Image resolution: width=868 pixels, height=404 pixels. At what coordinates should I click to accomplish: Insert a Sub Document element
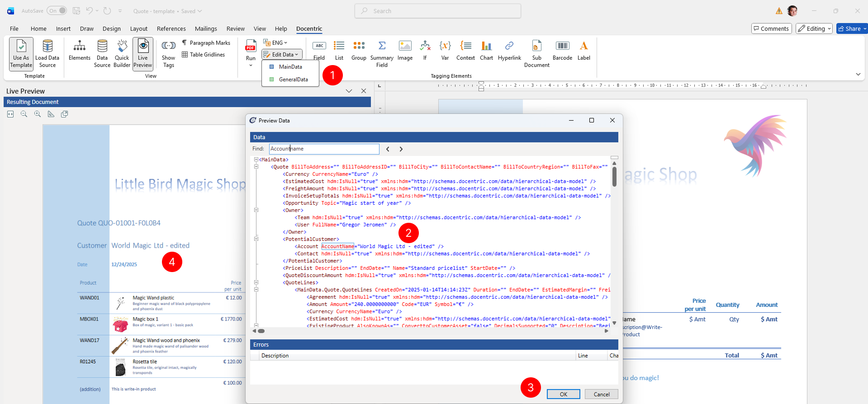pos(537,53)
